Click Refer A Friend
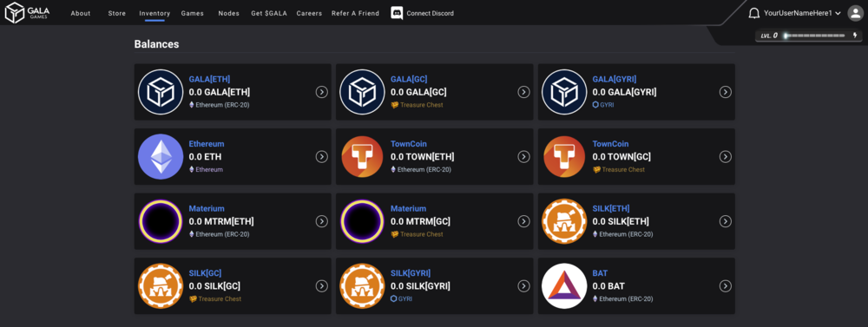868x327 pixels. (355, 13)
